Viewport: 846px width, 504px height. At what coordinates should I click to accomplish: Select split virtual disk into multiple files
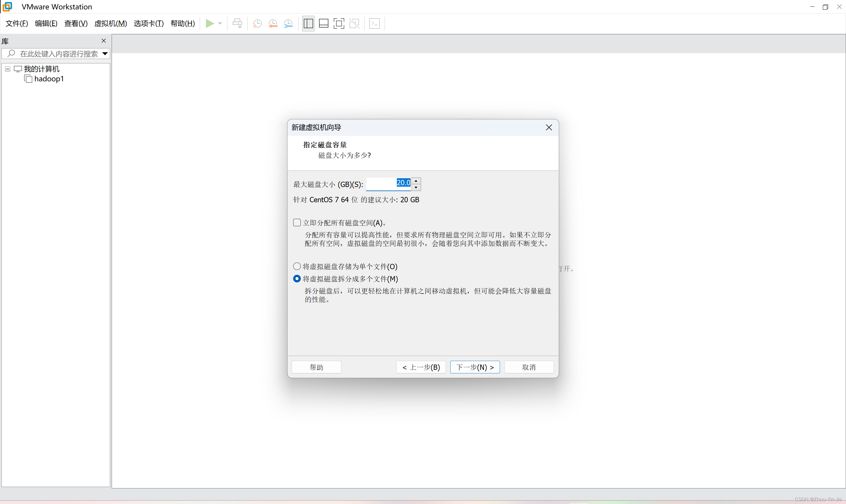[x=297, y=279]
